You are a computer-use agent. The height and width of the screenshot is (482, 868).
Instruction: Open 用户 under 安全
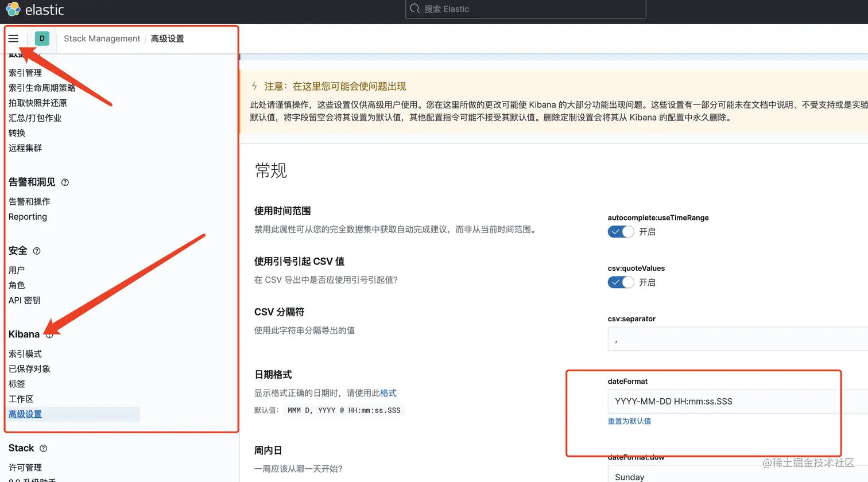click(17, 270)
